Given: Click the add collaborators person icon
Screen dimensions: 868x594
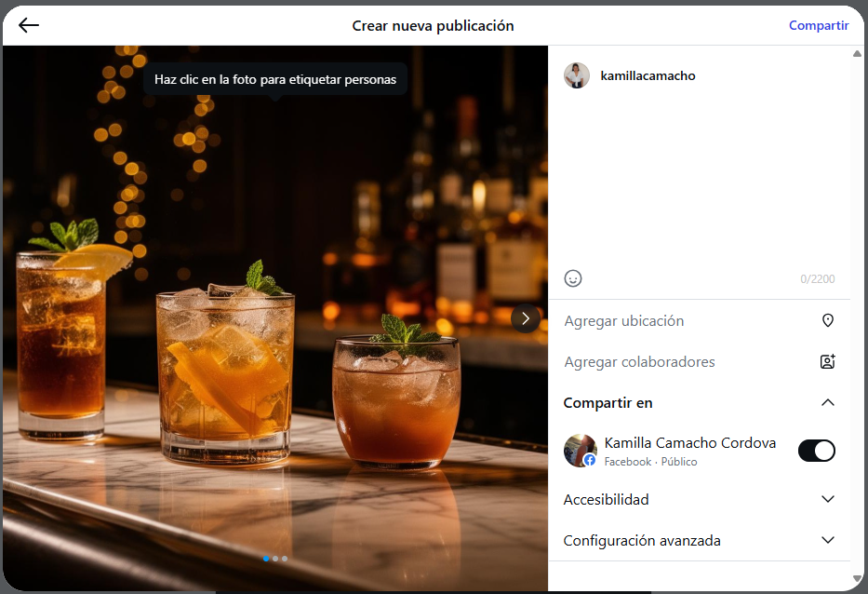Looking at the screenshot, I should click(827, 361).
